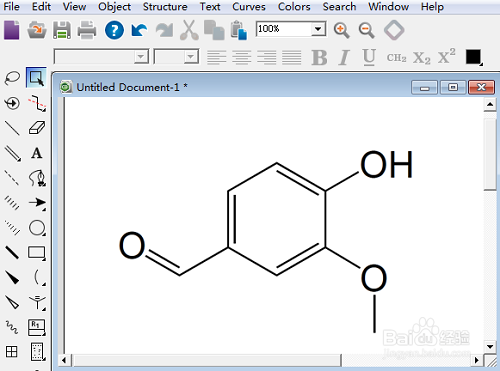The height and width of the screenshot is (371, 500).
Task: Cut the selection with the scissors icon
Action: tap(189, 30)
